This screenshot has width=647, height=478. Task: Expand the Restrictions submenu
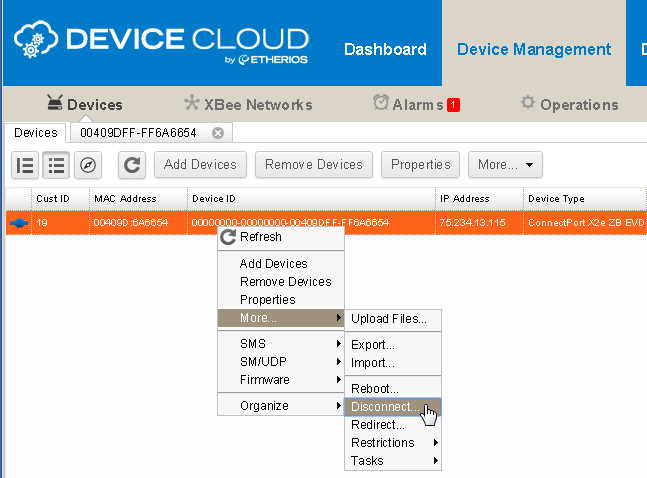coord(393,443)
